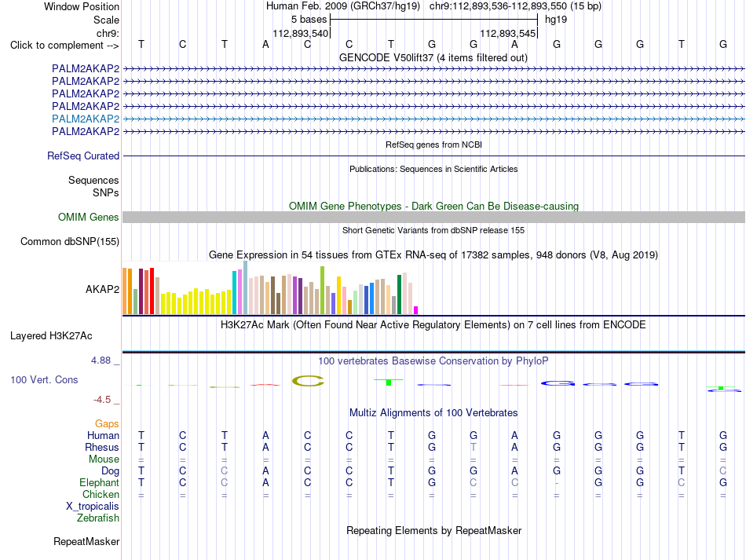The width and height of the screenshot is (746, 560).
Task: Click the light blue PALM2AKAP2 transcript label
Action: pos(86,119)
